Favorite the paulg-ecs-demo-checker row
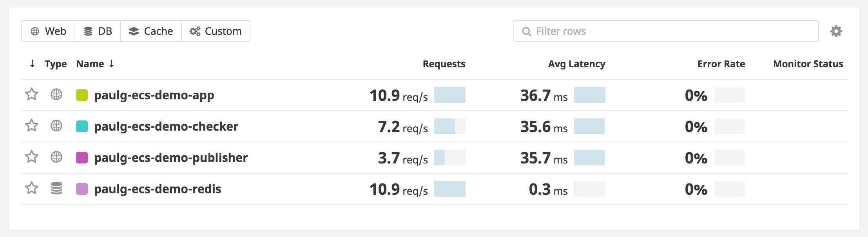This screenshot has height=237, width=868. [31, 126]
